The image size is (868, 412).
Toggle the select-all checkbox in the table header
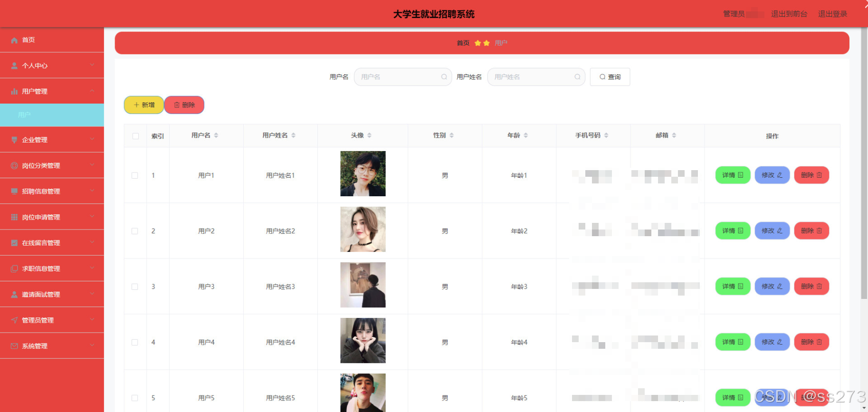tap(135, 136)
